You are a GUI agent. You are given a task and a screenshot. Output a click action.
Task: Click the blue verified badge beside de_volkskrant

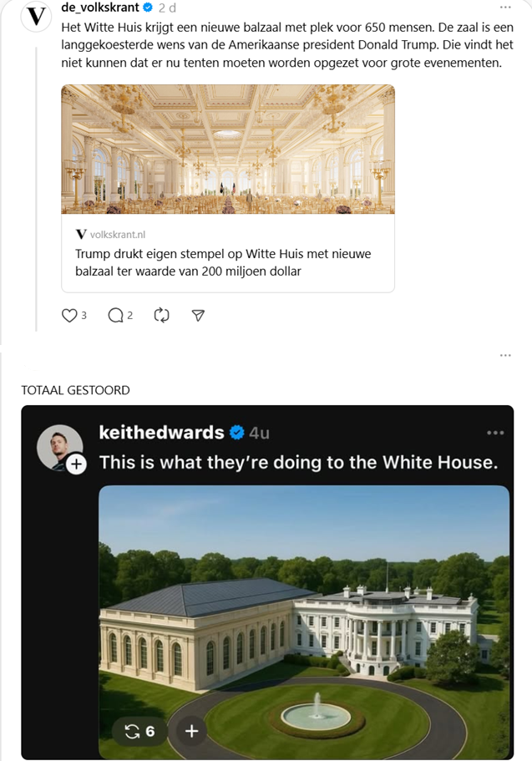(x=148, y=8)
